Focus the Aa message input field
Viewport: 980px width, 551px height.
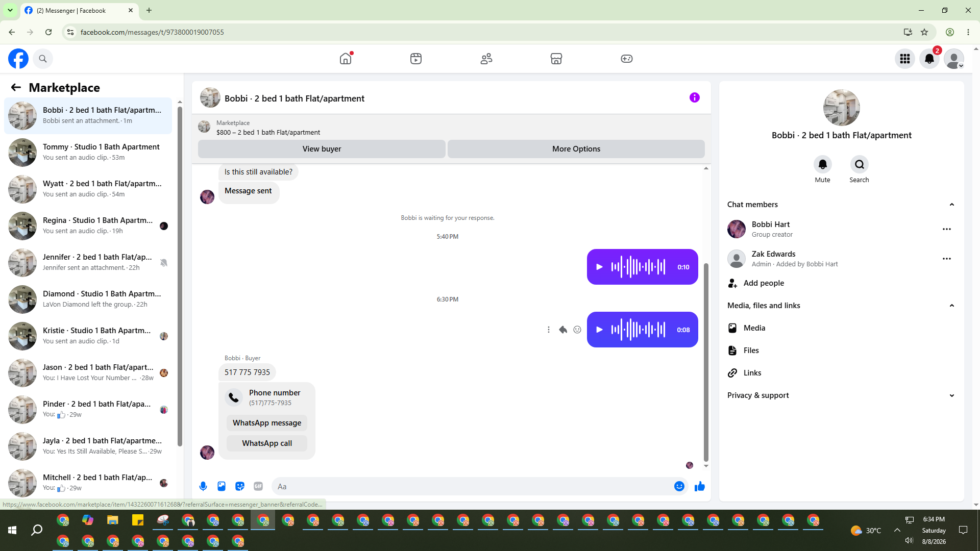click(x=472, y=487)
